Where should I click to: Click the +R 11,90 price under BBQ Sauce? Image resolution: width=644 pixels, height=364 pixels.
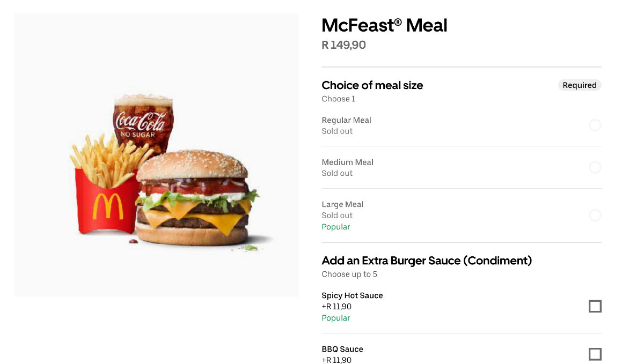336,360
